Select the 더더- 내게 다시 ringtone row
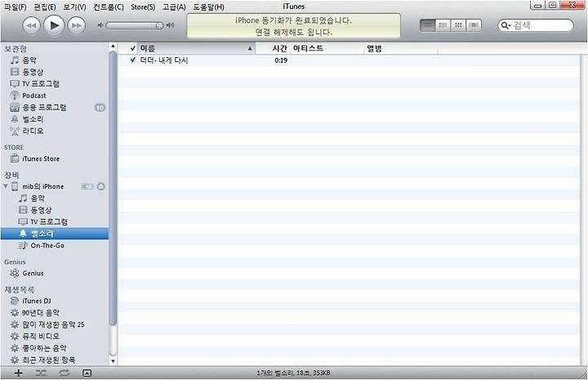This screenshot has width=588, height=380. click(350, 60)
